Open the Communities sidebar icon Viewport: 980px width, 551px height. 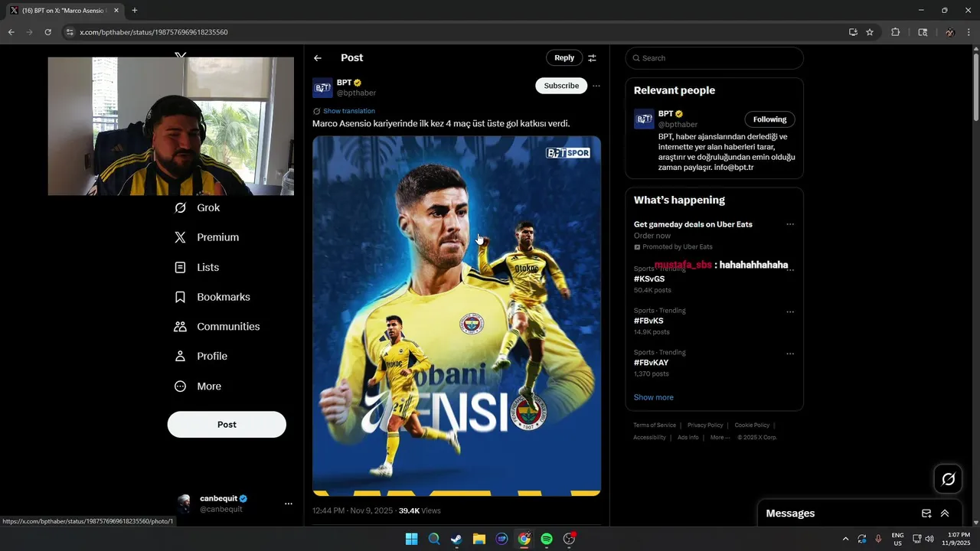(x=180, y=327)
